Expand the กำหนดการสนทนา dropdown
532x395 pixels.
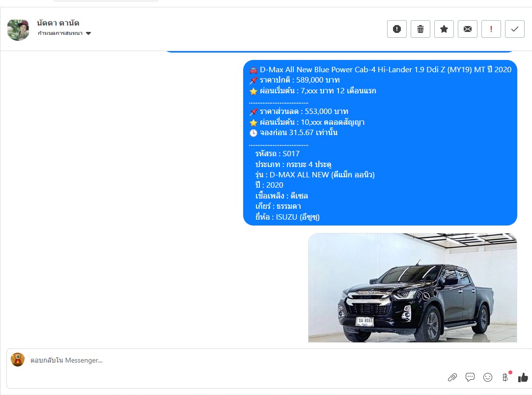[x=64, y=33]
